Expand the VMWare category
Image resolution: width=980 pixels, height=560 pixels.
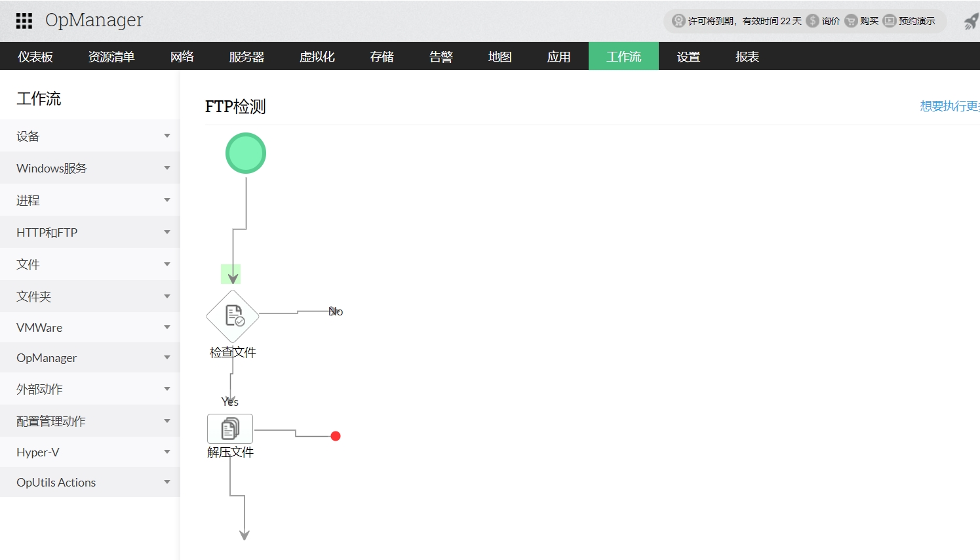(x=90, y=327)
